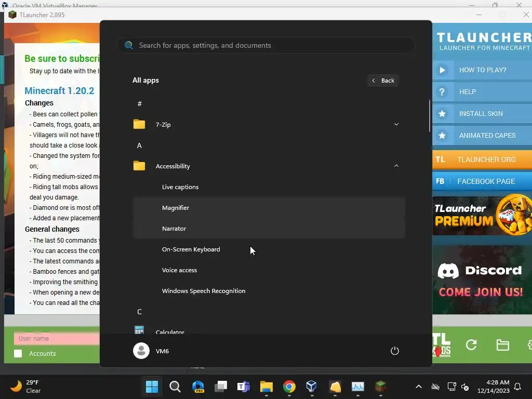Open Calculator app entry
Screen dimensions: 532x399
tap(269, 330)
